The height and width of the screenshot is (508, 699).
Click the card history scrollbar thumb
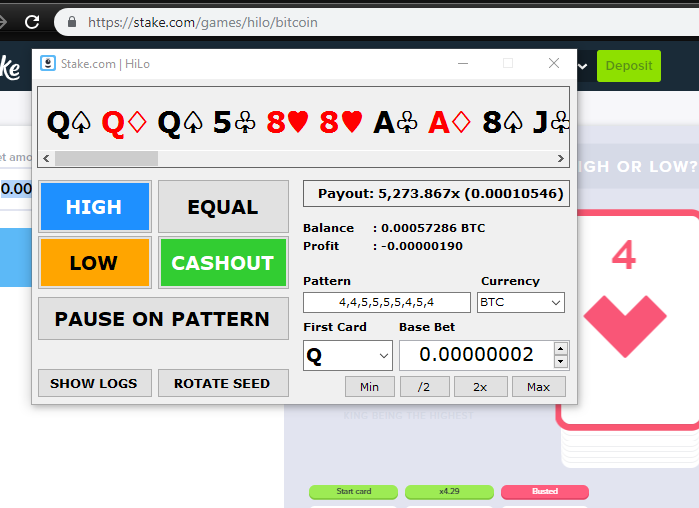[x=106, y=159]
